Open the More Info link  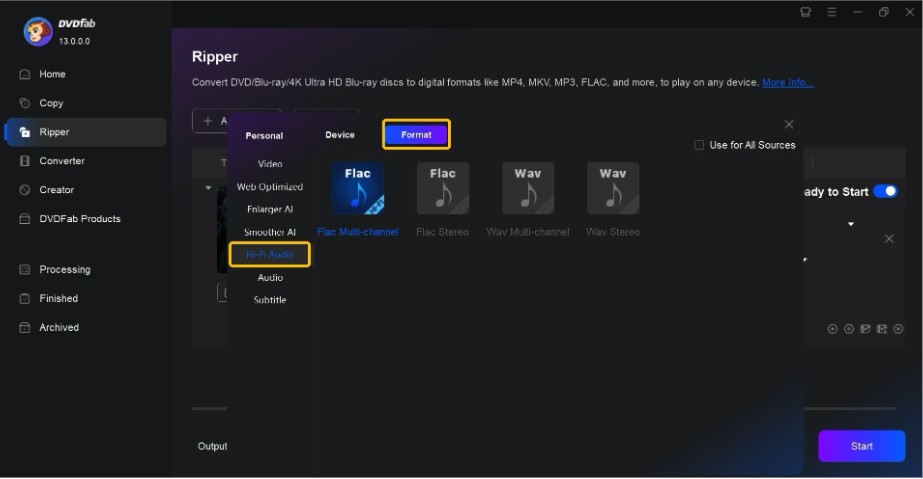point(788,82)
